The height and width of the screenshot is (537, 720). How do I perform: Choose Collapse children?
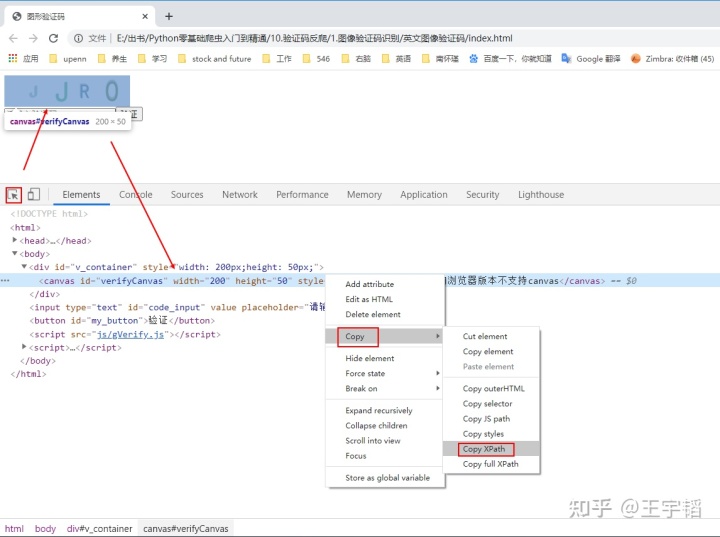tap(376, 426)
